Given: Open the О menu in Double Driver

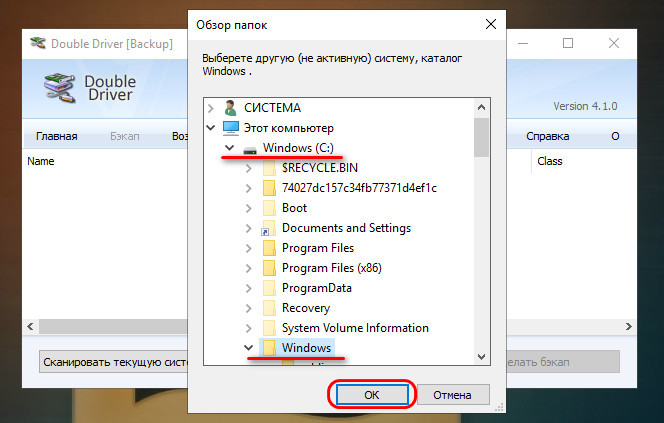Looking at the screenshot, I should click(x=615, y=136).
